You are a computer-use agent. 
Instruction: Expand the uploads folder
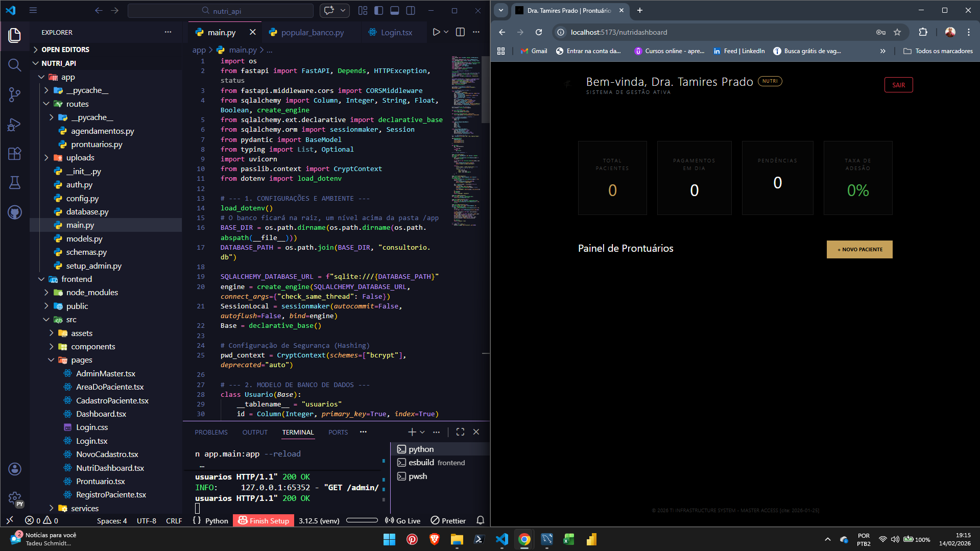[x=46, y=158]
